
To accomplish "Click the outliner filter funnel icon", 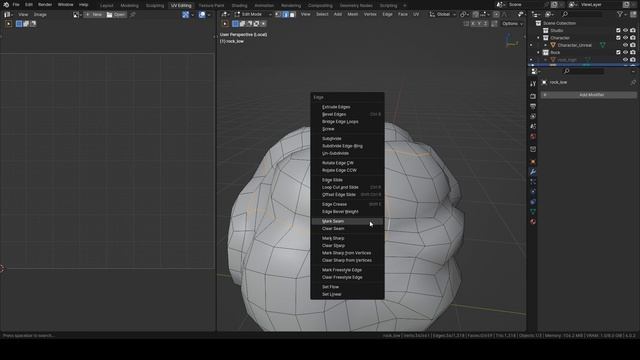I will [x=620, y=14].
